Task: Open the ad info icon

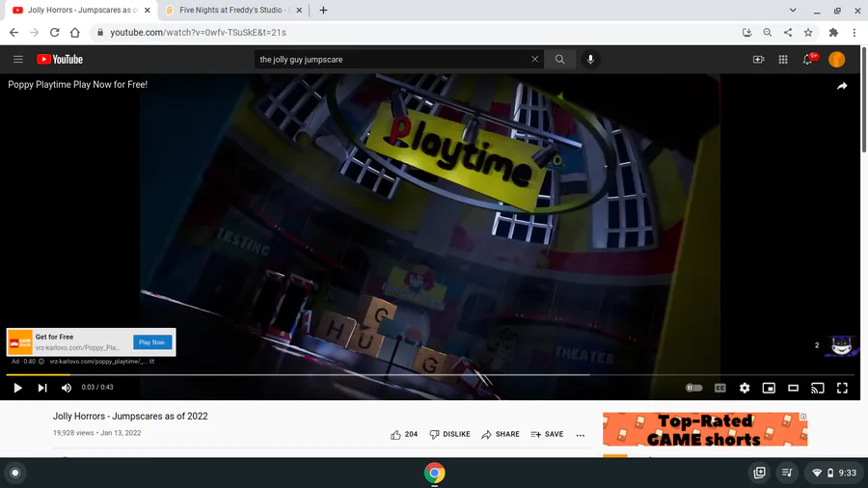Action: point(41,362)
